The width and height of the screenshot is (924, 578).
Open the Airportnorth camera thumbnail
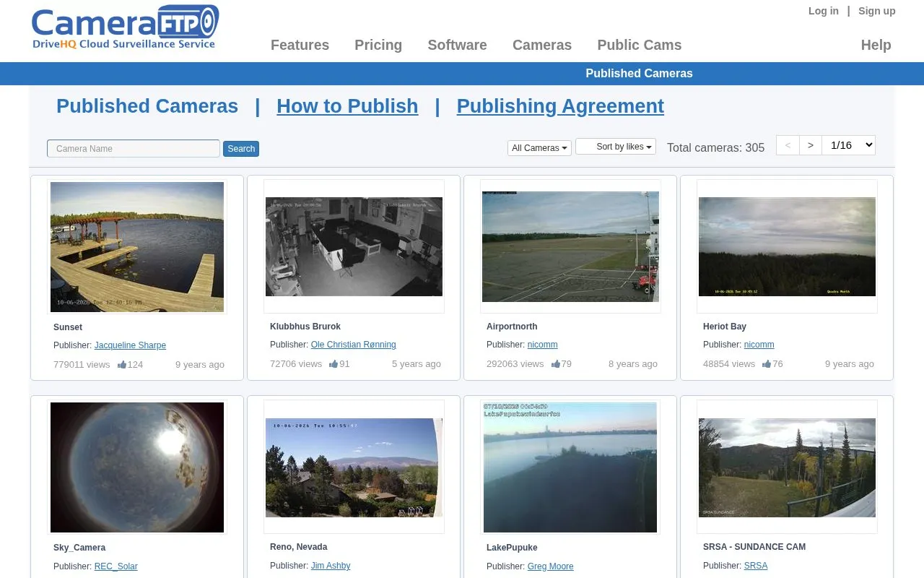[x=570, y=246]
